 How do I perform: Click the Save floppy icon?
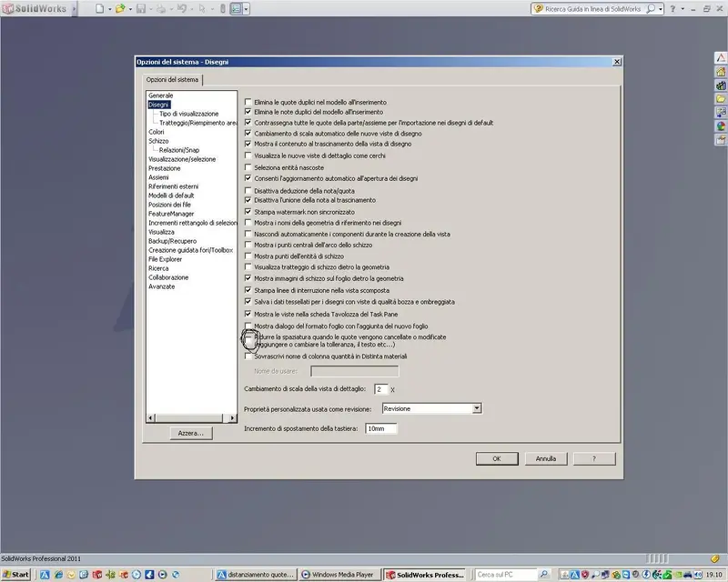tap(141, 8)
